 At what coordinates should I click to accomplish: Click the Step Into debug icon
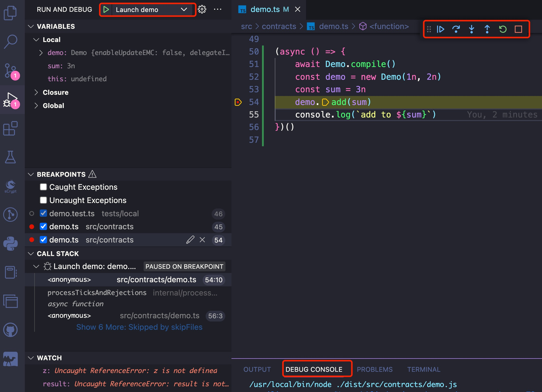(471, 29)
